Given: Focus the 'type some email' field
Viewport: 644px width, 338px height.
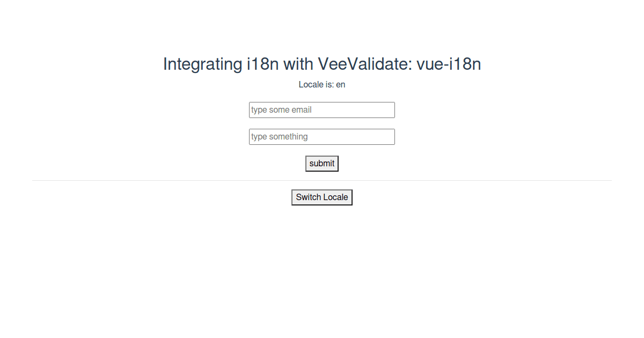Looking at the screenshot, I should click(x=321, y=109).
